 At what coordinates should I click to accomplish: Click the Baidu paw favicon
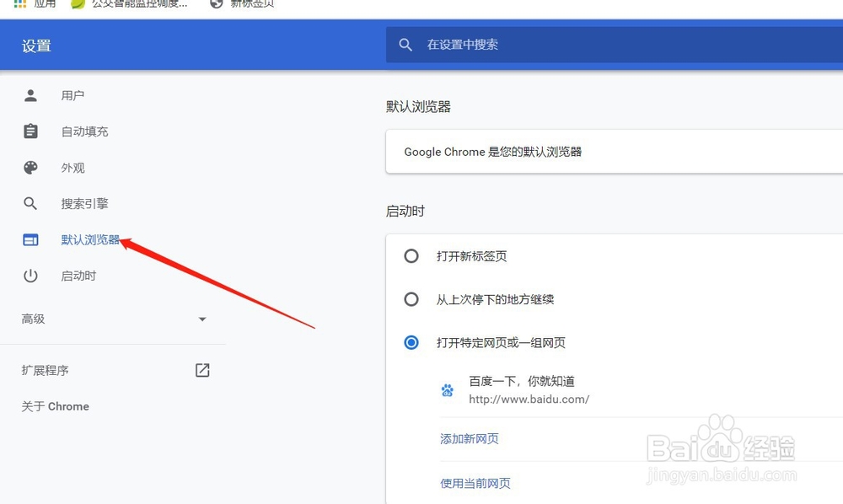coord(448,390)
